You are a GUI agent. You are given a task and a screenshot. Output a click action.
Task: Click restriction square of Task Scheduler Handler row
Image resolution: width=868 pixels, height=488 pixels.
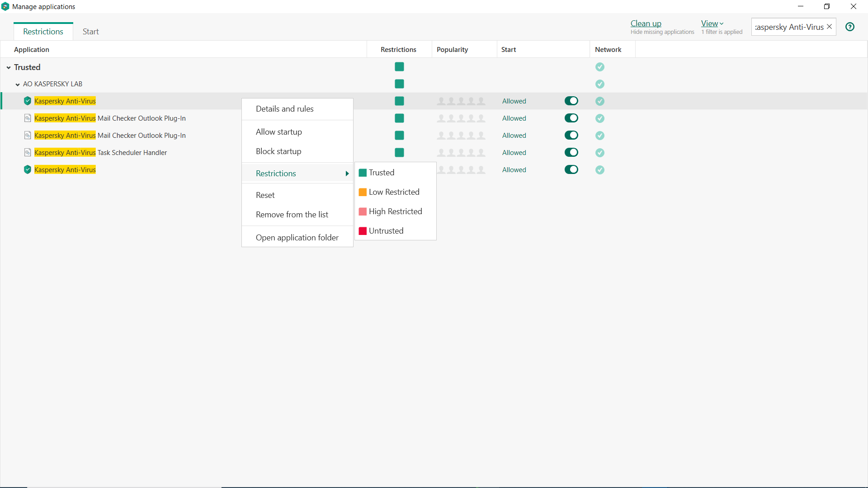coord(399,153)
